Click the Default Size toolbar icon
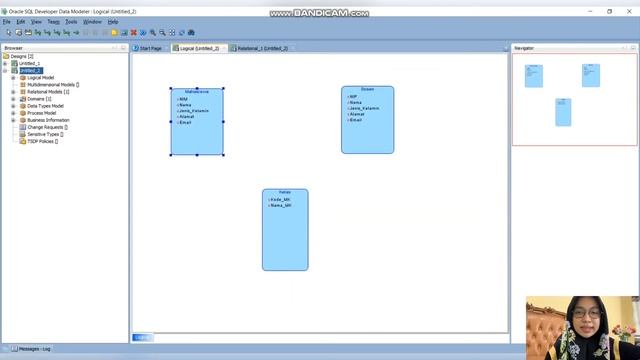This screenshot has width=640, height=360. tap(182, 33)
